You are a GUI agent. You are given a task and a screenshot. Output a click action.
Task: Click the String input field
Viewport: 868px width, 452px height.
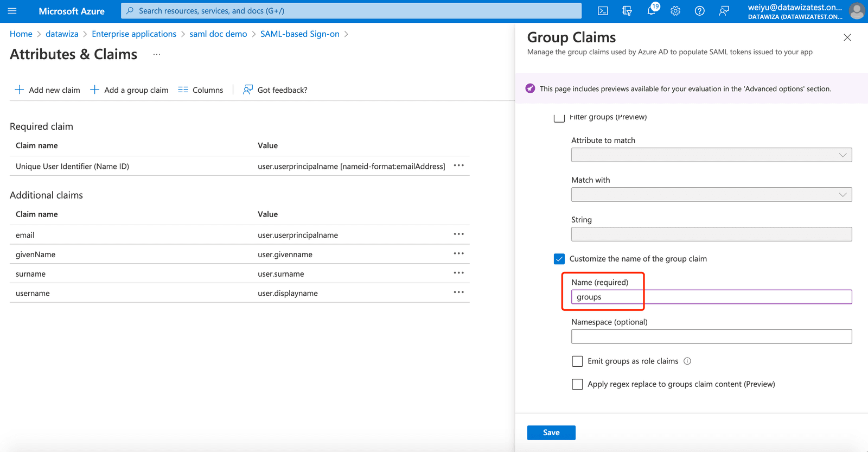711,234
